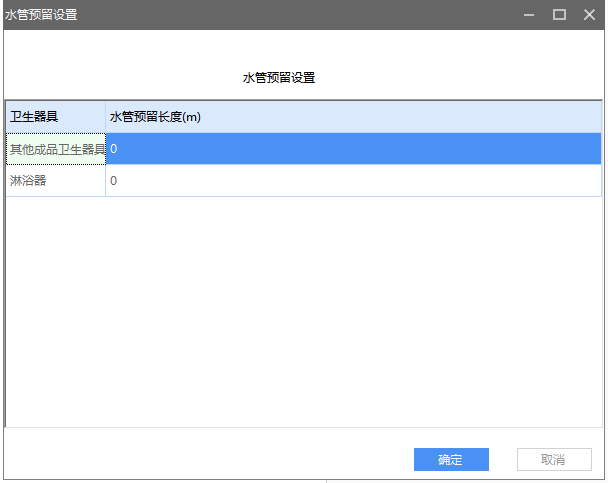Click the 确定 button to confirm
This screenshot has width=608, height=483.
tap(451, 460)
